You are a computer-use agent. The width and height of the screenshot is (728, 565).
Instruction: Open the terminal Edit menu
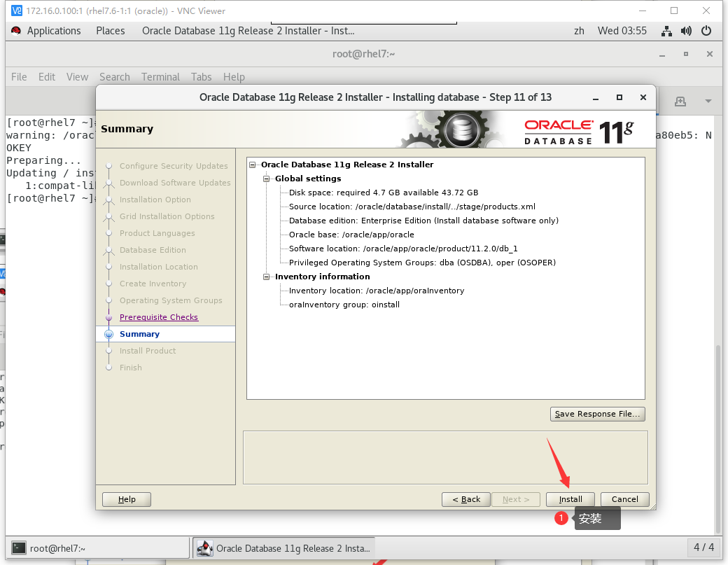point(47,76)
